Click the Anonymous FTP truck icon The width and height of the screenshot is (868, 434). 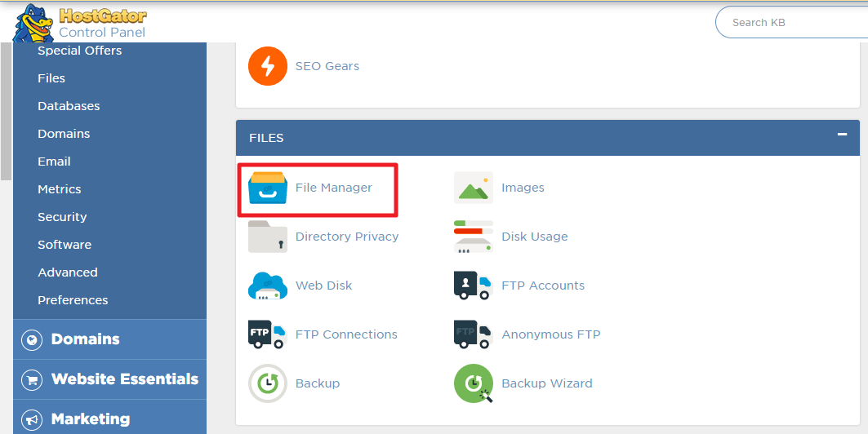[x=474, y=334]
